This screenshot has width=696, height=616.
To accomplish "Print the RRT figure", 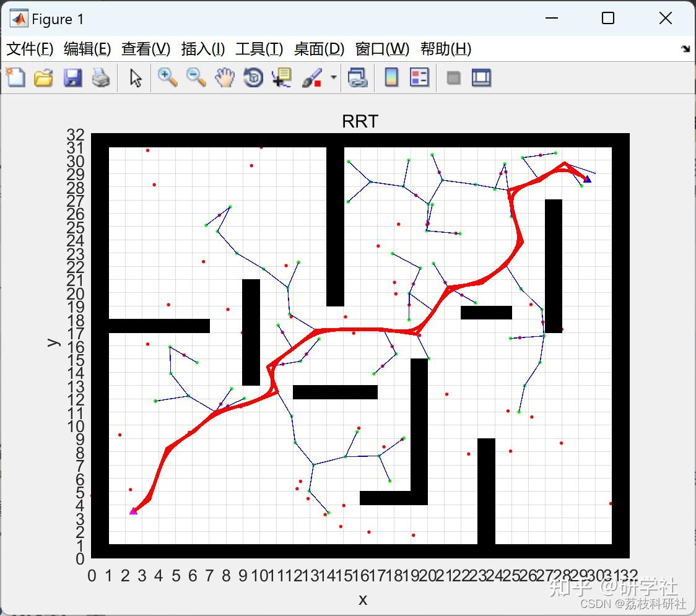I will 101,77.
